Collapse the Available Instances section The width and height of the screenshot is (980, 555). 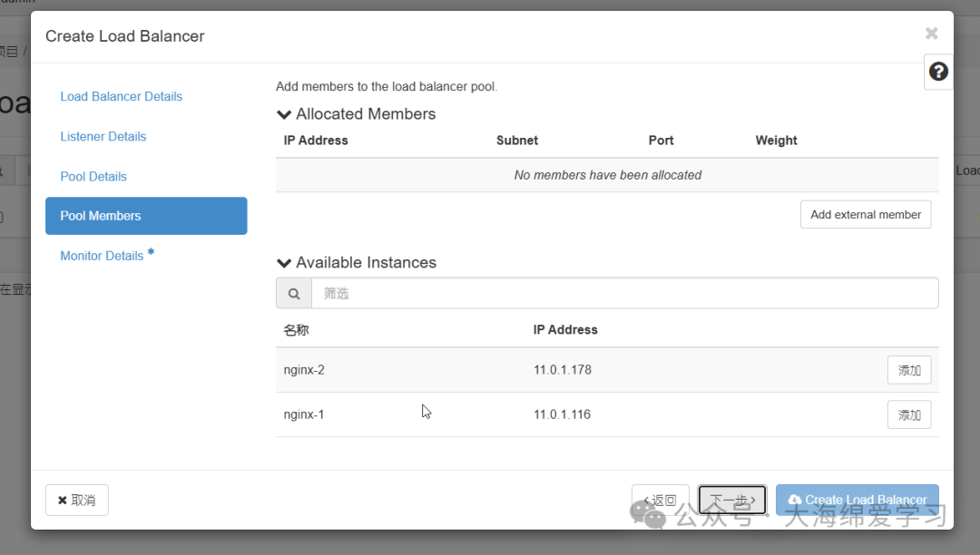pyautogui.click(x=283, y=262)
